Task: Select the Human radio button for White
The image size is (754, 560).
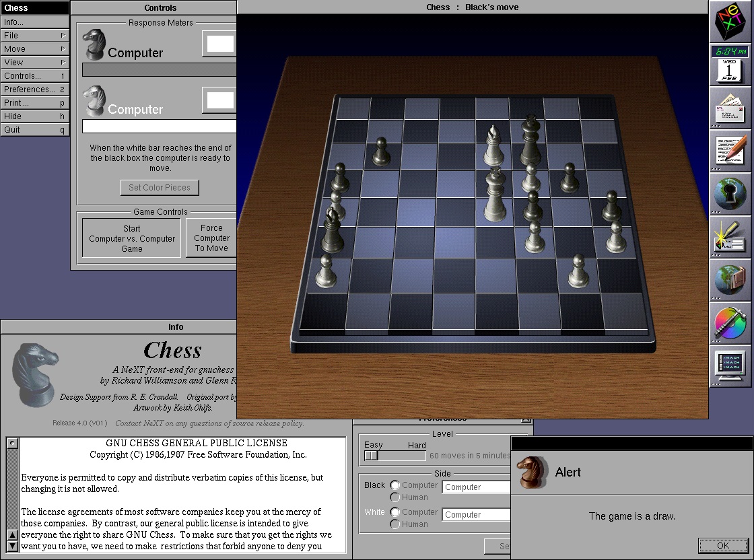Action: [x=395, y=524]
